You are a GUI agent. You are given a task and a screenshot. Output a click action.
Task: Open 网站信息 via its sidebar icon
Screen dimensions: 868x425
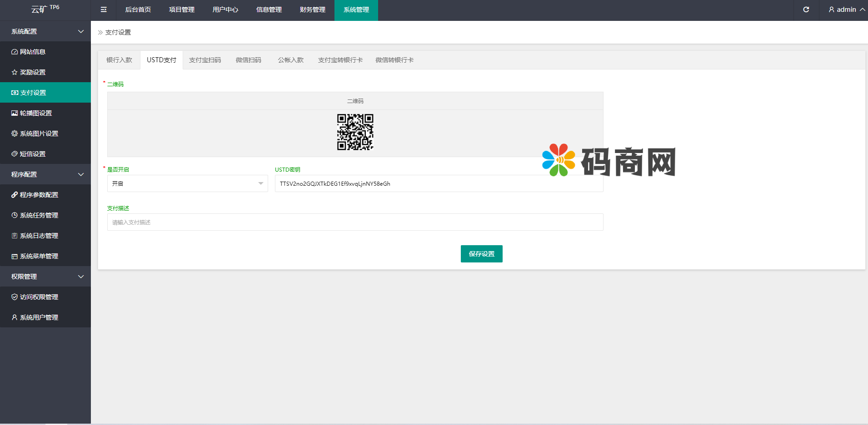[14, 51]
